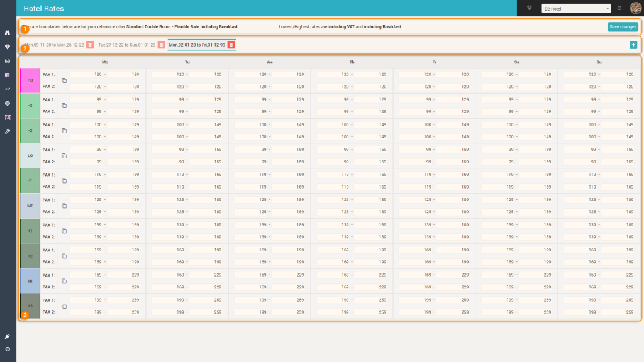Copy rates for the LO row
Viewport: 644px width, 362px height.
click(x=64, y=156)
